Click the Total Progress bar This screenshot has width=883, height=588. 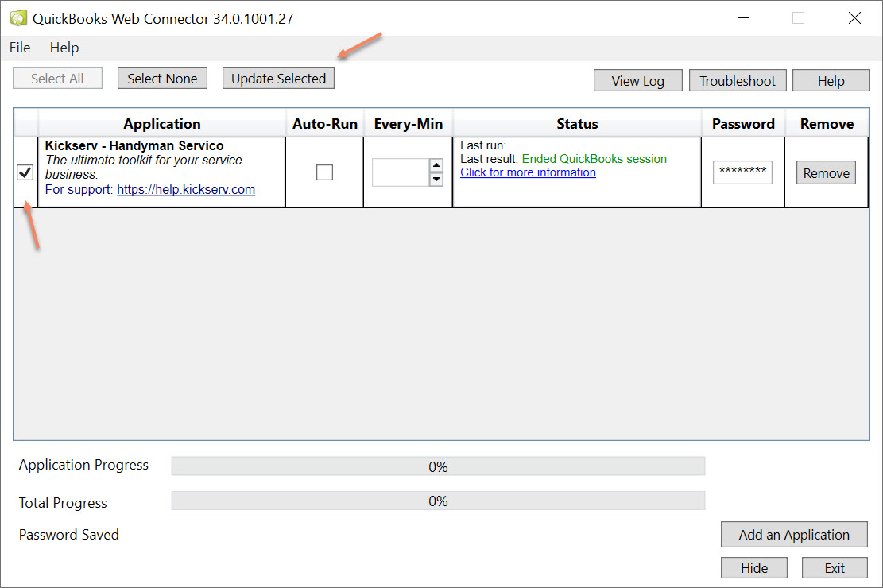[438, 501]
